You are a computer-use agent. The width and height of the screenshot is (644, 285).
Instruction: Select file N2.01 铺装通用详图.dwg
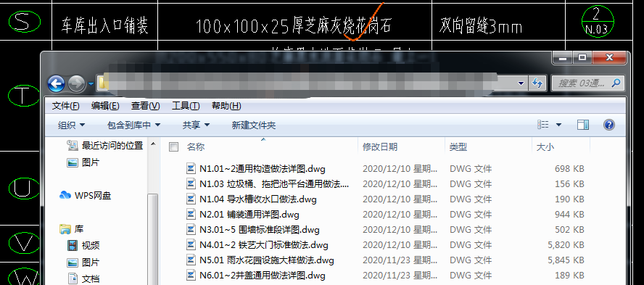[249, 215]
